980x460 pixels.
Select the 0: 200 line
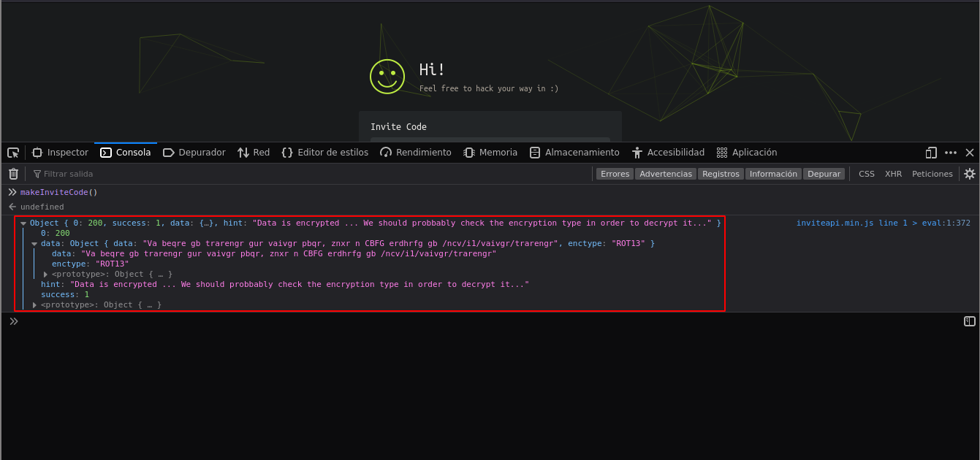pyautogui.click(x=56, y=233)
